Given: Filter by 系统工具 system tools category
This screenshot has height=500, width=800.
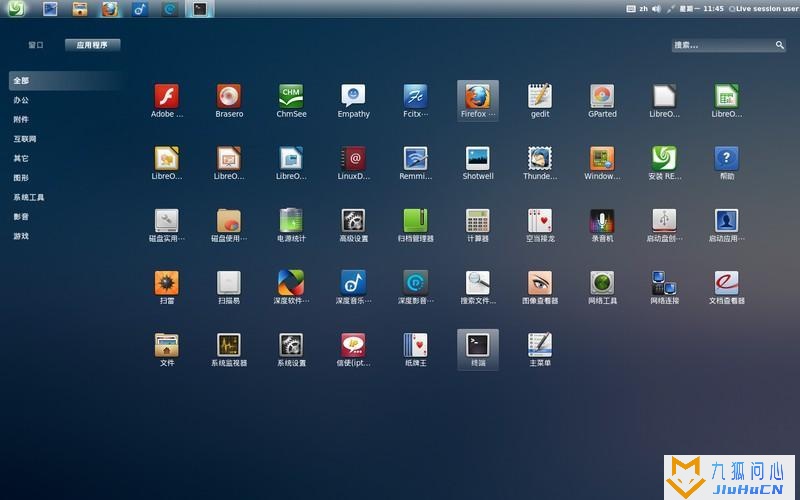Looking at the screenshot, I should 29,197.
